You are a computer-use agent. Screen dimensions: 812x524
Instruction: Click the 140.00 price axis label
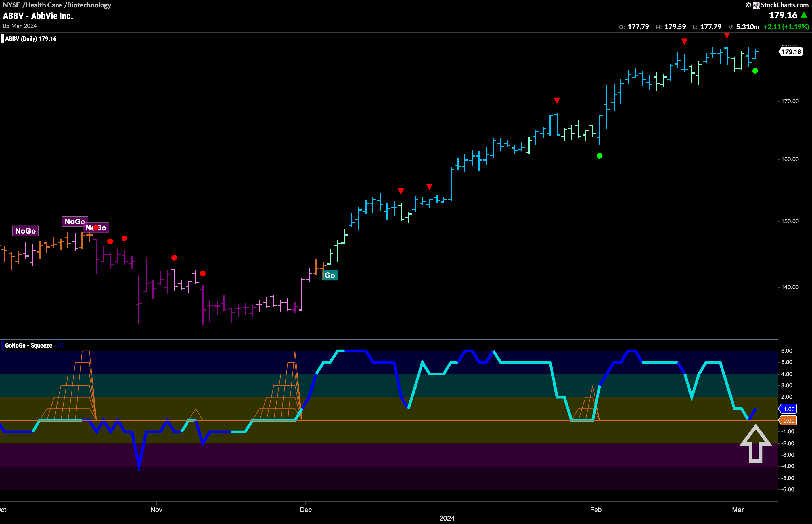(790, 287)
